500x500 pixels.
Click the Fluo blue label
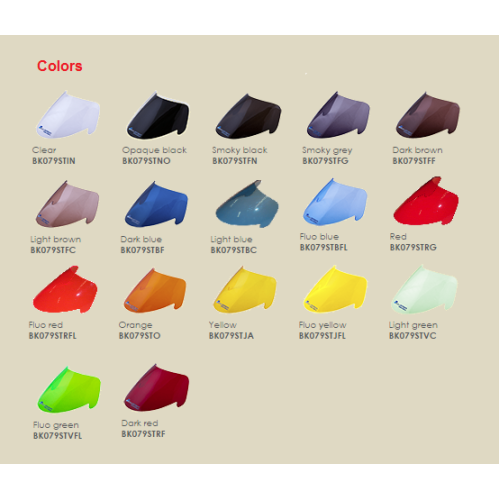click(x=319, y=237)
